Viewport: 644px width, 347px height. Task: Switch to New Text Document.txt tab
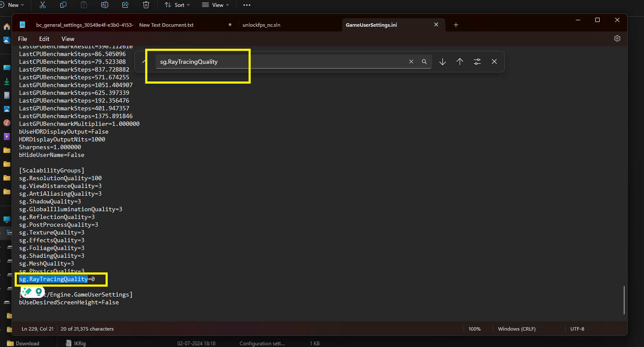166,25
